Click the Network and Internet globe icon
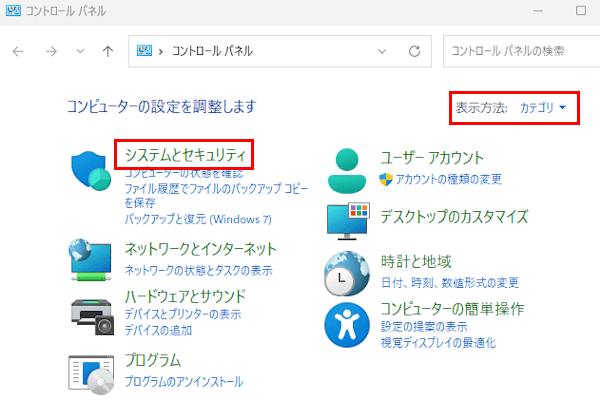 click(x=91, y=258)
